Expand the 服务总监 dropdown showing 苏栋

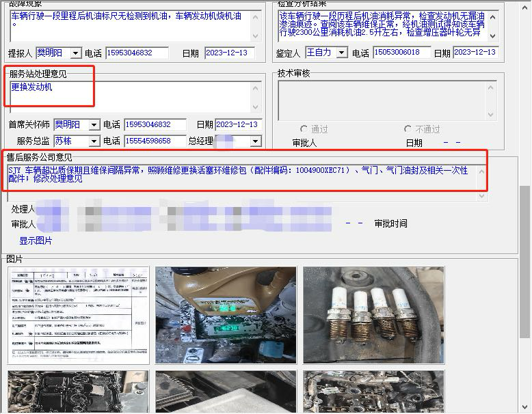[x=94, y=141]
